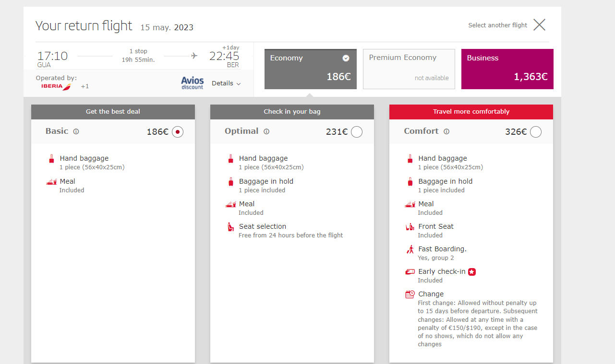Click the Check in your bag header
Screen dimensions: 615x364
(x=292, y=112)
